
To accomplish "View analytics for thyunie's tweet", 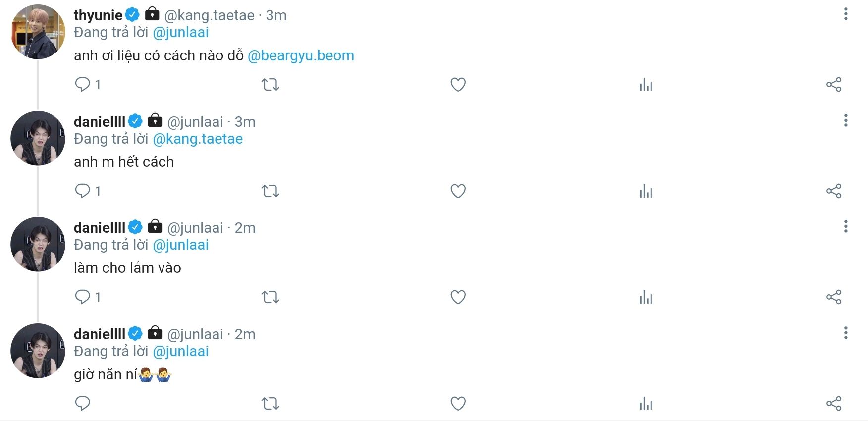I will point(646,85).
